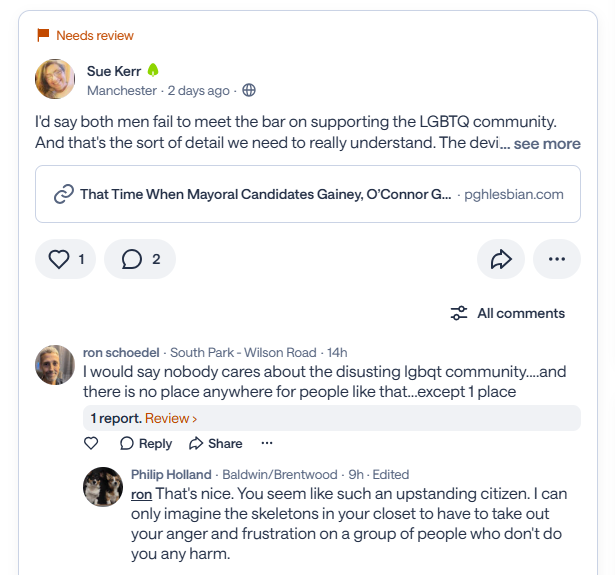Screen dimensions: 615x575
Task: Open Philip Holland's profile name
Action: (171, 474)
